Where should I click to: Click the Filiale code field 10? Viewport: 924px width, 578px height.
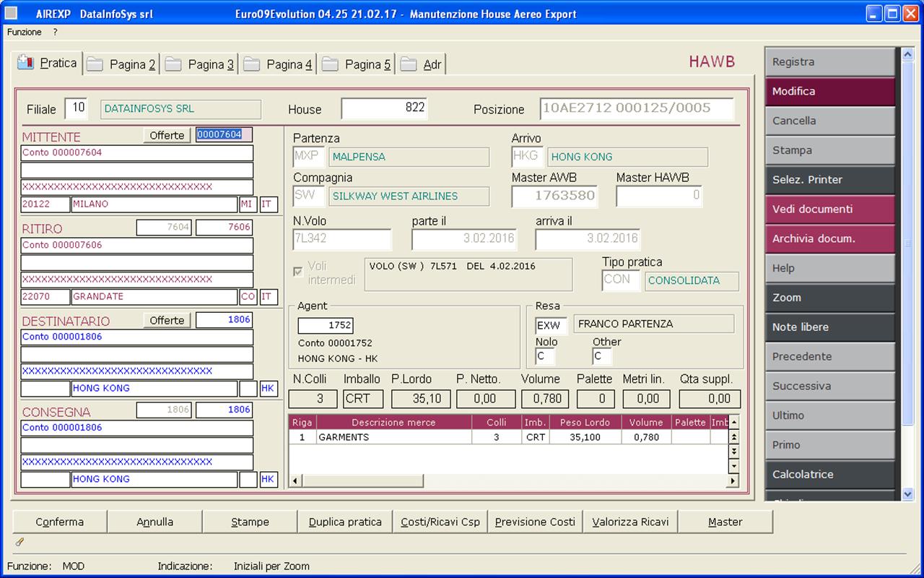77,108
